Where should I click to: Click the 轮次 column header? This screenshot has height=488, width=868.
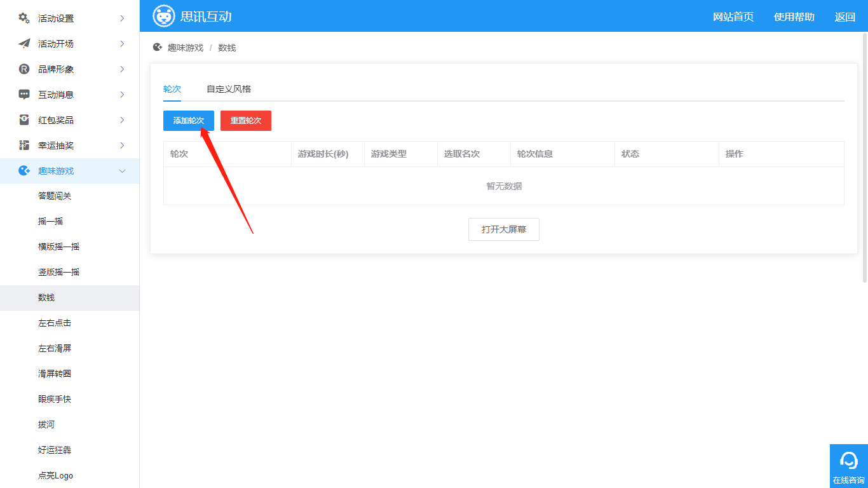(x=227, y=154)
